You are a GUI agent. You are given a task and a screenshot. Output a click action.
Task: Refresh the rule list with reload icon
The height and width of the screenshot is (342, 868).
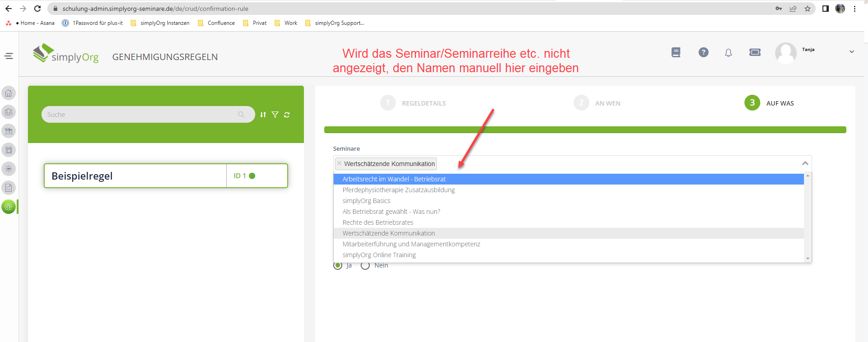(x=287, y=115)
